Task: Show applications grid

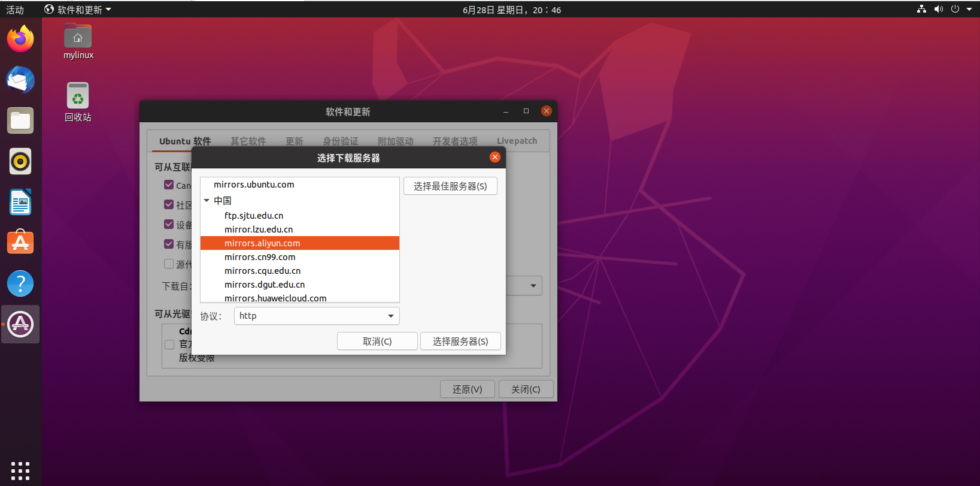Action: (x=20, y=470)
